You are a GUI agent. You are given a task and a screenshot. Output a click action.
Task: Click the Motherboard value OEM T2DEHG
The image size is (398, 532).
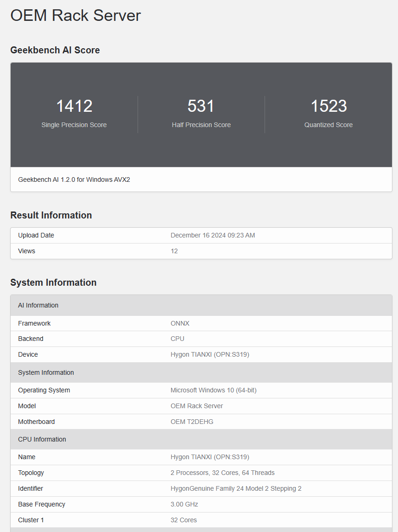(x=192, y=422)
